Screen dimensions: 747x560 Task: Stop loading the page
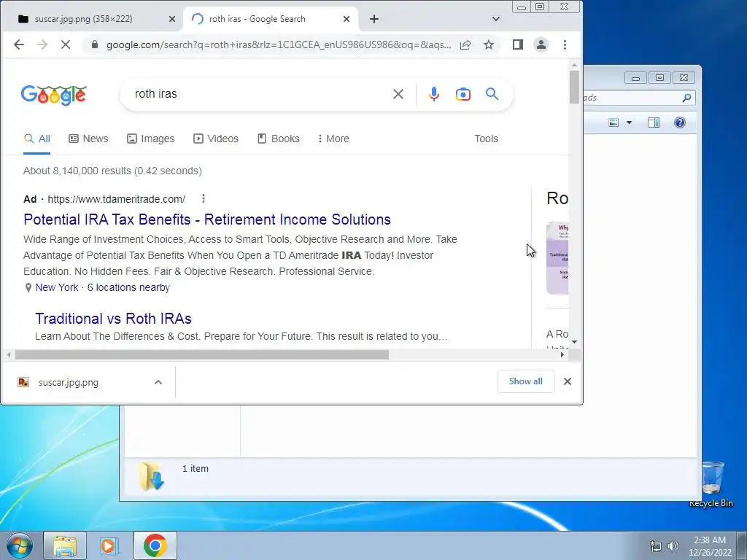(66, 44)
